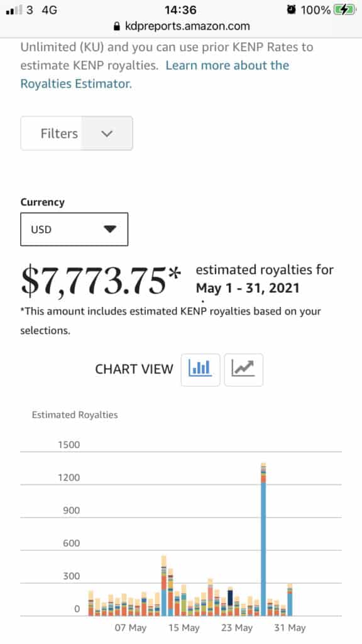Tap the 14:36 status bar clock

(180, 10)
